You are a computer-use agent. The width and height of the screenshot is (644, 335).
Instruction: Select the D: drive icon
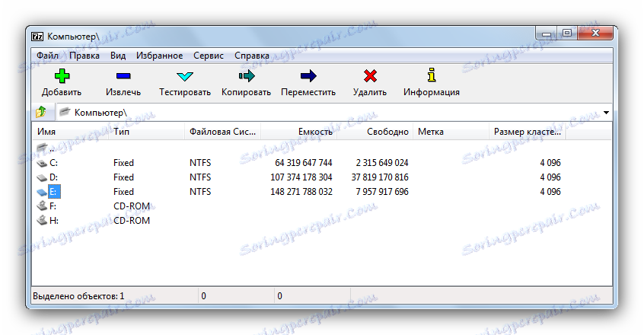(x=42, y=177)
